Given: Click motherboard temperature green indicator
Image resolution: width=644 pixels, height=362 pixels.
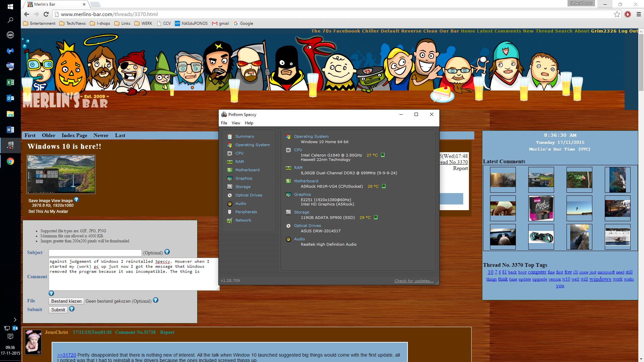Looking at the screenshot, I should [x=384, y=186].
